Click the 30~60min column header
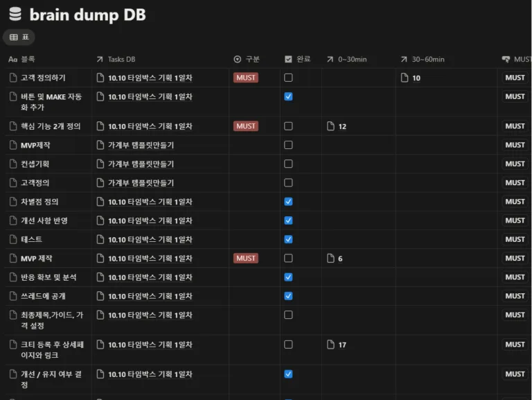 427,60
